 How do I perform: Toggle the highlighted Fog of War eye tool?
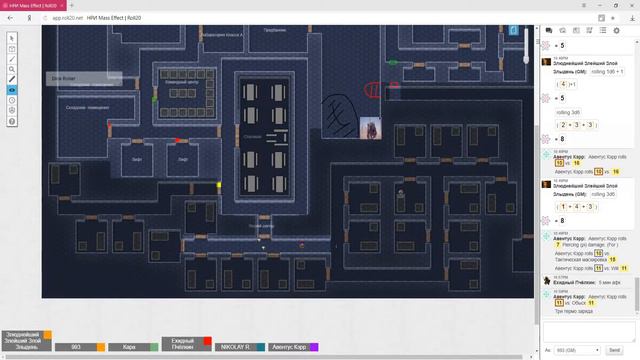(x=12, y=90)
